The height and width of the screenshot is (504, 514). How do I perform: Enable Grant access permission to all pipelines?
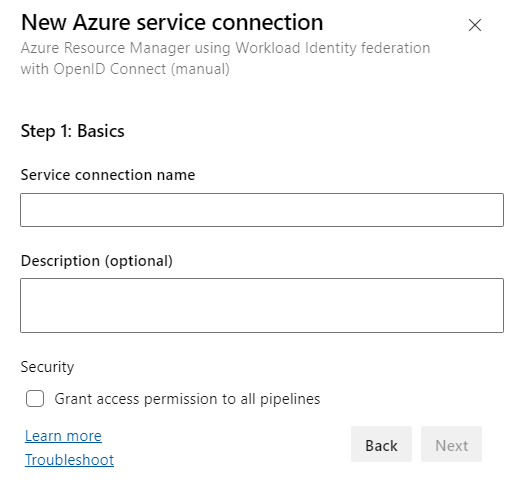35,399
